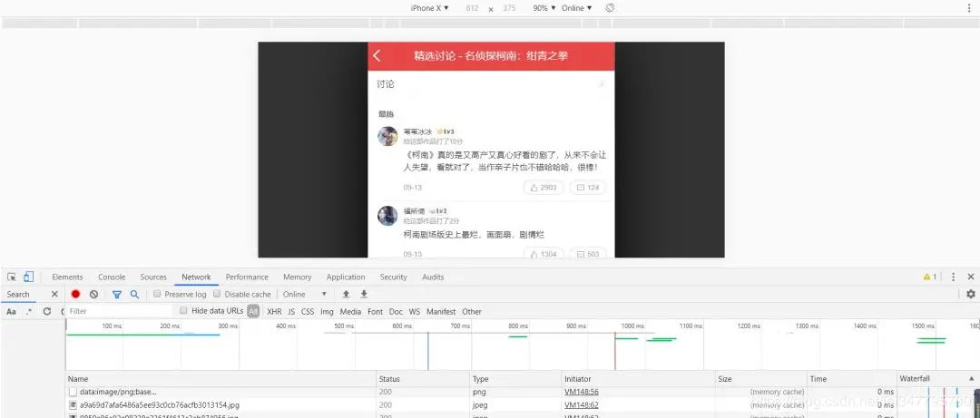This screenshot has width=980, height=418.
Task: Edit the device width value 812
Action: [472, 8]
